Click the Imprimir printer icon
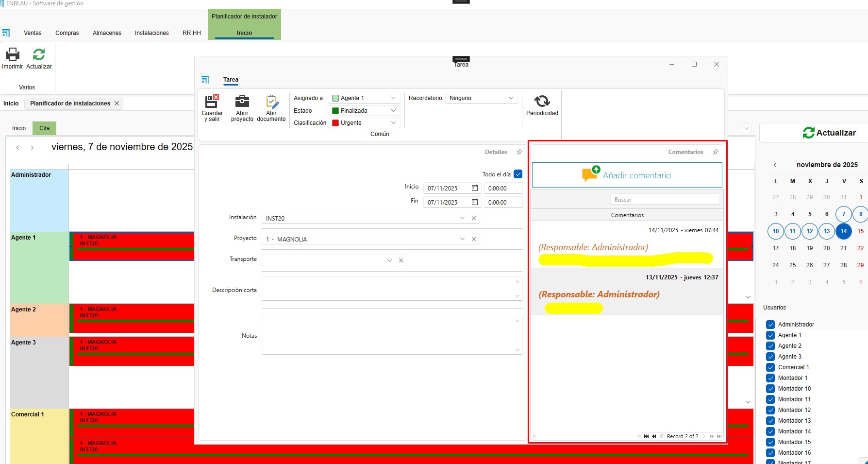868x464 pixels. tap(12, 54)
